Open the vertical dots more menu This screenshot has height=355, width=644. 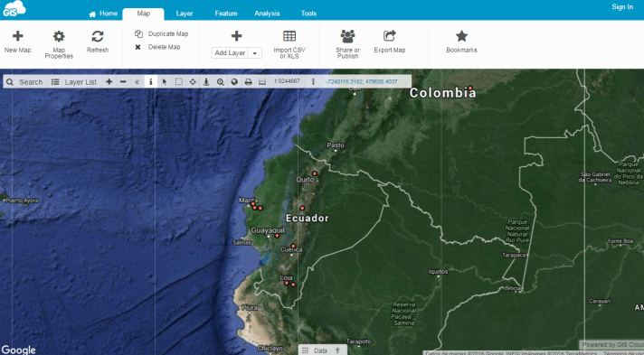[313, 81]
